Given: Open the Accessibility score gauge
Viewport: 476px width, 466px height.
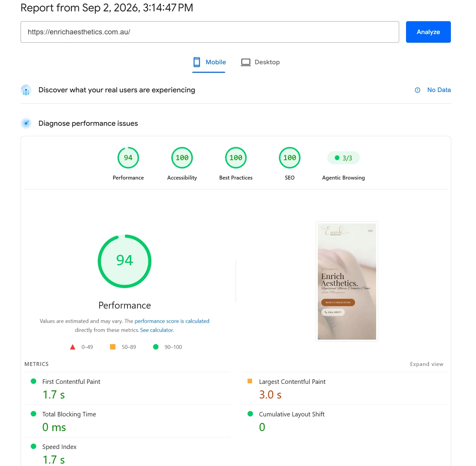Looking at the screenshot, I should (182, 158).
